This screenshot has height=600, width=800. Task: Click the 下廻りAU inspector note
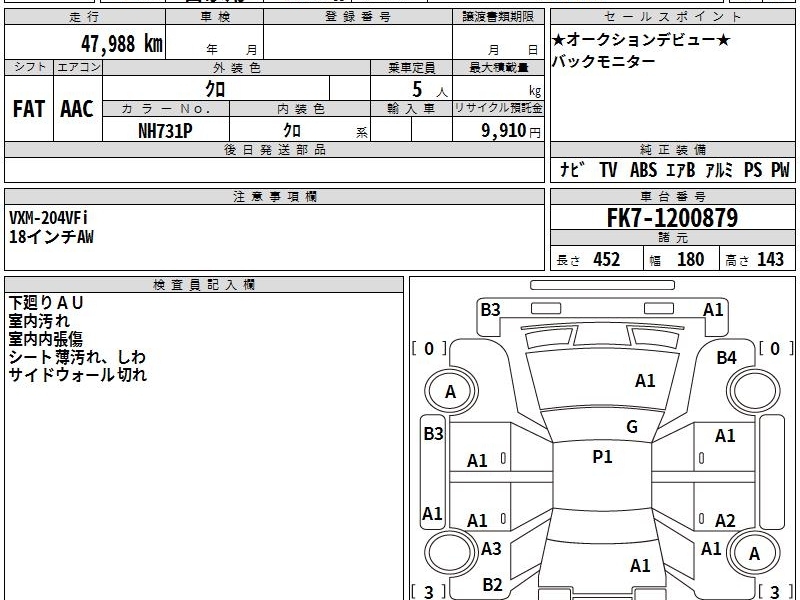(x=45, y=303)
